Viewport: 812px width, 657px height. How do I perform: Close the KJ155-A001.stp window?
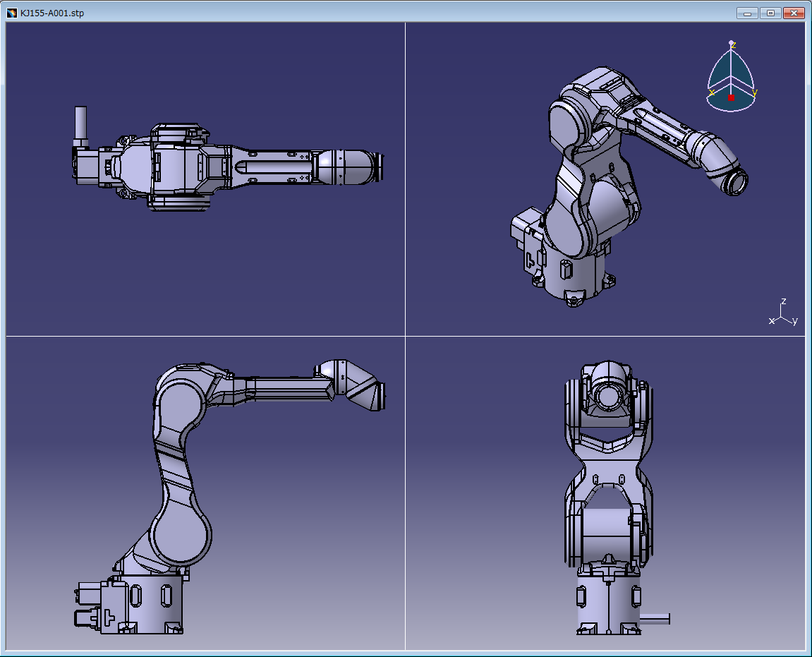click(x=794, y=13)
